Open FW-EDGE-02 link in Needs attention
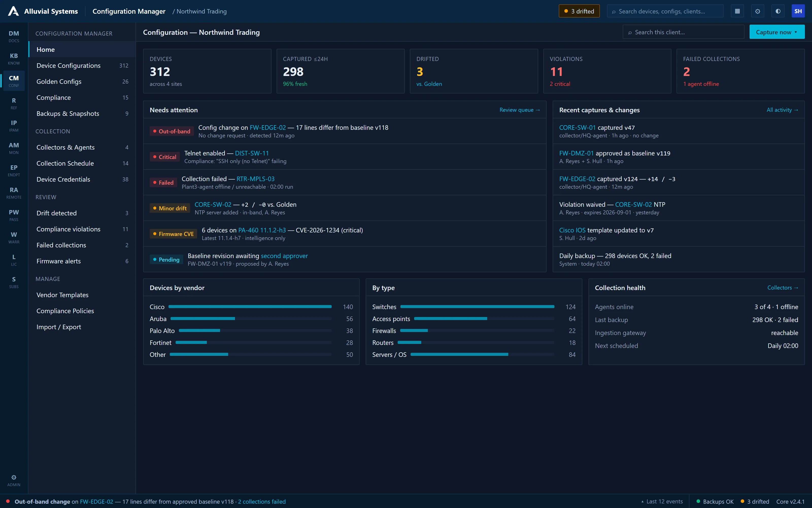812x508 pixels. pos(268,127)
